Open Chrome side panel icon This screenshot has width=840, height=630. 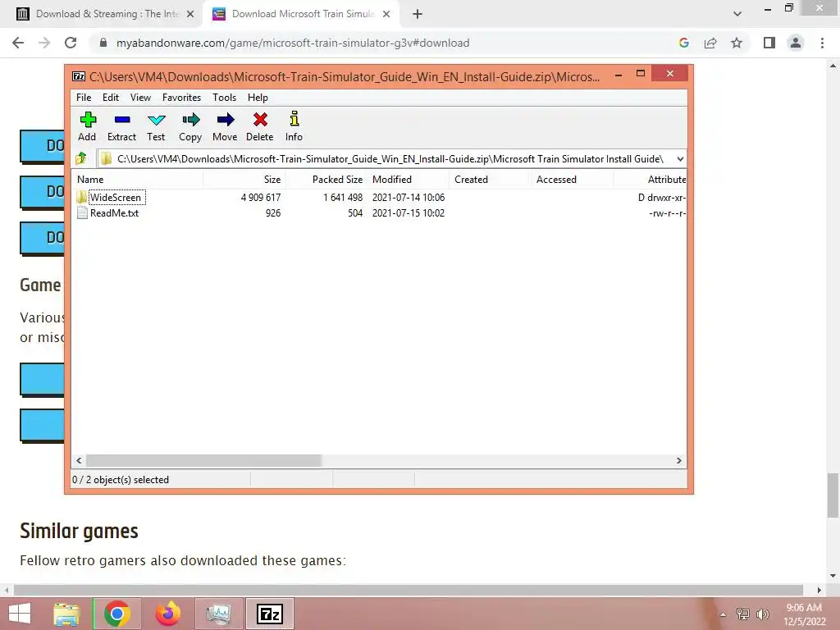(x=769, y=43)
